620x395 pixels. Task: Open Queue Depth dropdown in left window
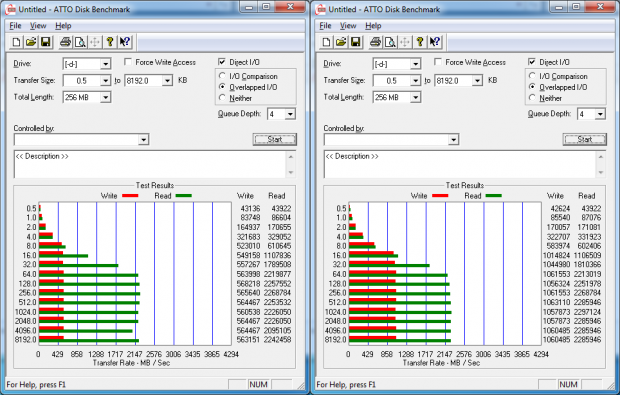(x=290, y=114)
